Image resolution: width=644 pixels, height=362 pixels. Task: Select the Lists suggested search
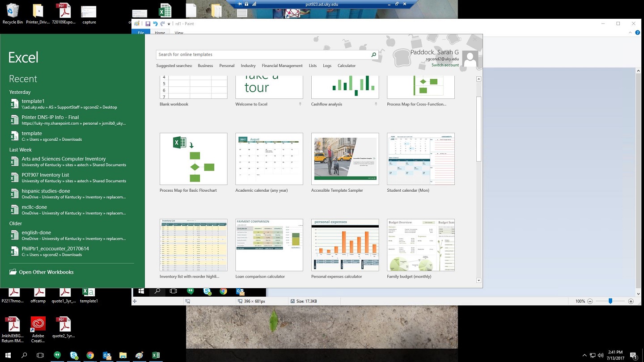click(313, 66)
